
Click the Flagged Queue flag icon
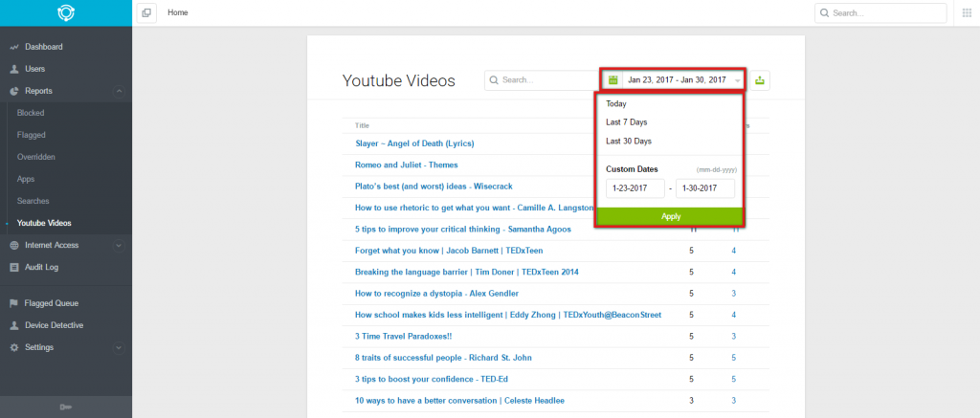(13, 303)
